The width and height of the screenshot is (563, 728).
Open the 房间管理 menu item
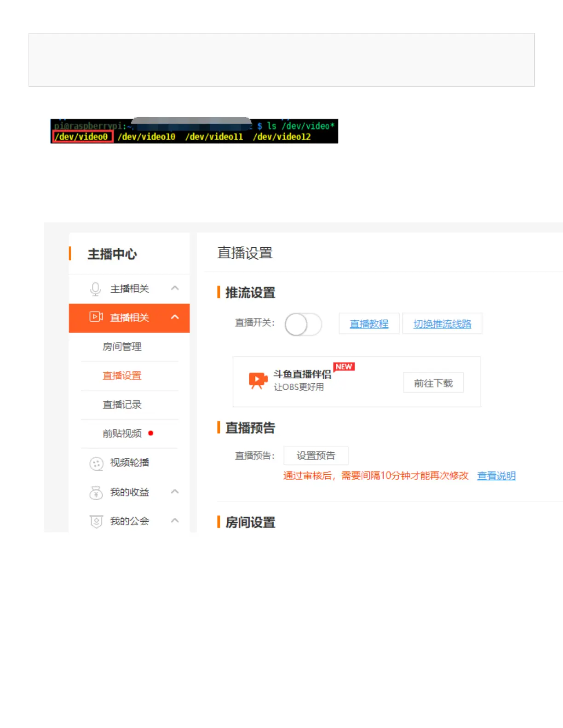(x=122, y=347)
